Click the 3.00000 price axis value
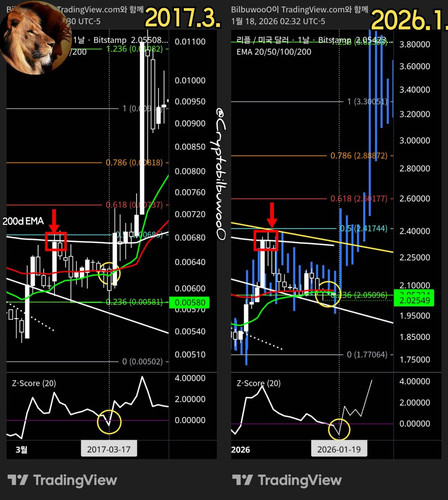The height and width of the screenshot is (500, 448). [x=415, y=140]
